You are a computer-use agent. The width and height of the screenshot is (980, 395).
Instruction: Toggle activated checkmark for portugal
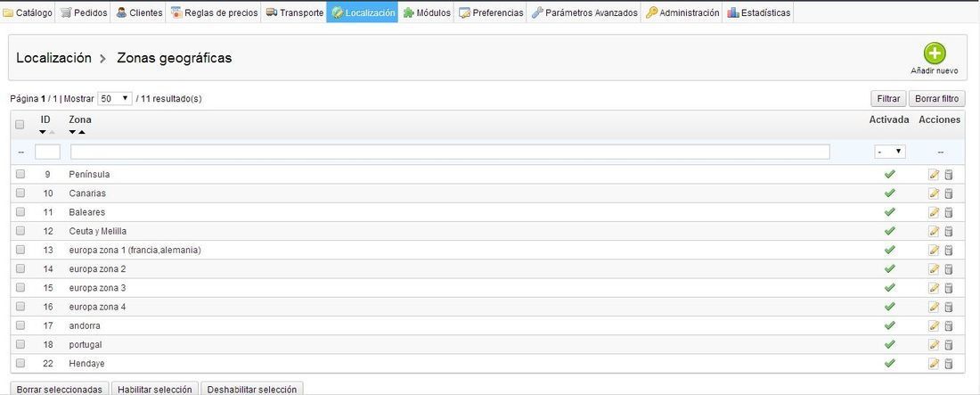coord(890,344)
